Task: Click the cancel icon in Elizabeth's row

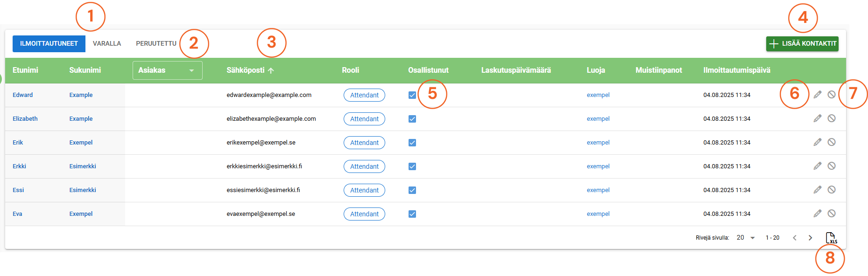Action: [x=832, y=118]
